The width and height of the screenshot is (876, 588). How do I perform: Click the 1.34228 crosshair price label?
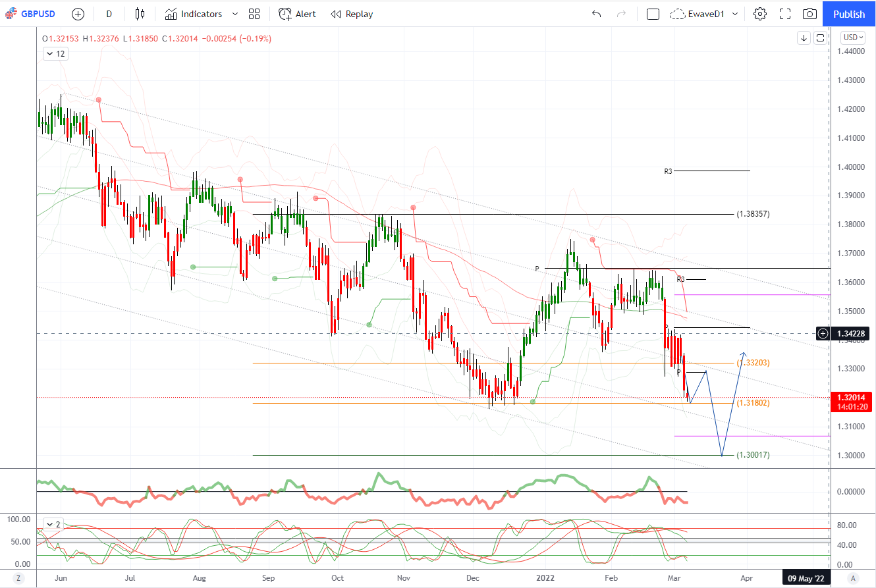click(850, 333)
